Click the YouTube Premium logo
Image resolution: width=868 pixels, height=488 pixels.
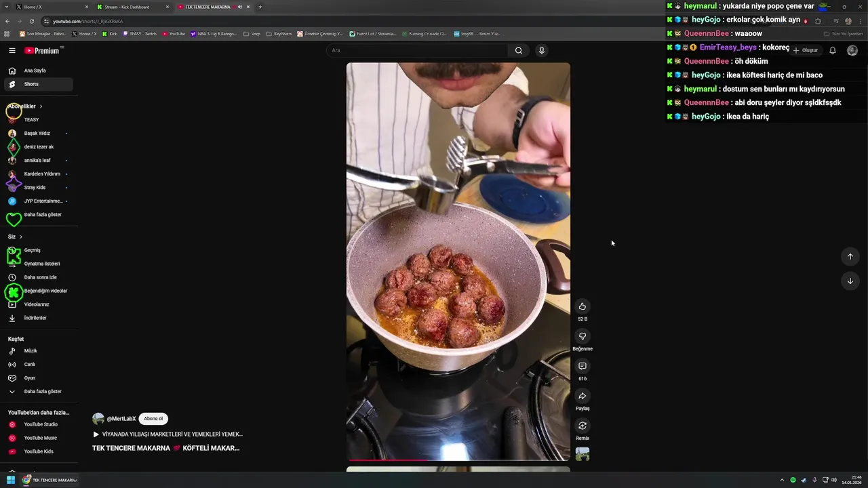point(42,50)
